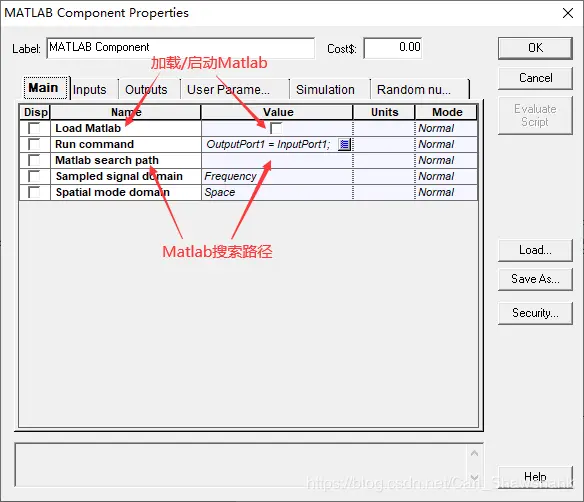Open the Space value for Spatial mode domain
The width and height of the screenshot is (584, 502).
pos(277,192)
